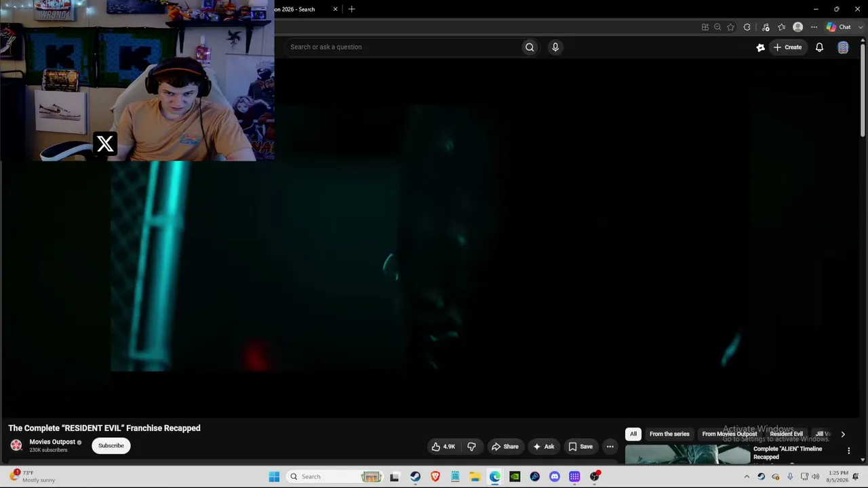Open the browser profile avatar
868x488 pixels.
(x=797, y=27)
